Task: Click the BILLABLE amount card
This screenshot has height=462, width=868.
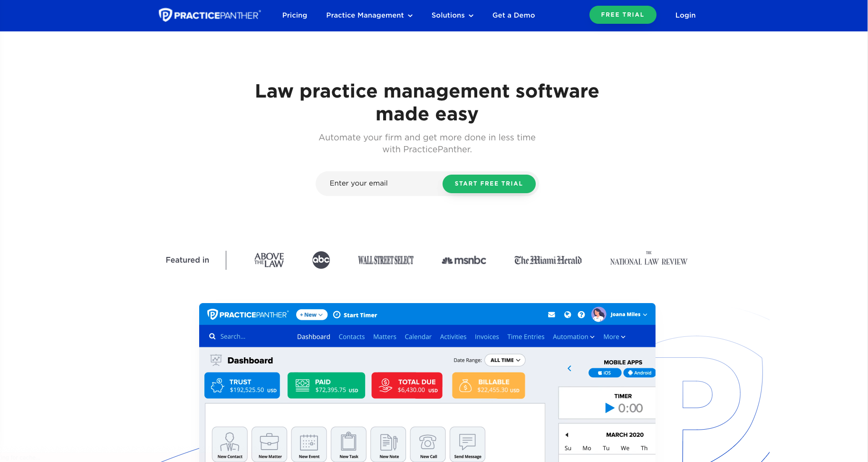Action: (x=488, y=385)
